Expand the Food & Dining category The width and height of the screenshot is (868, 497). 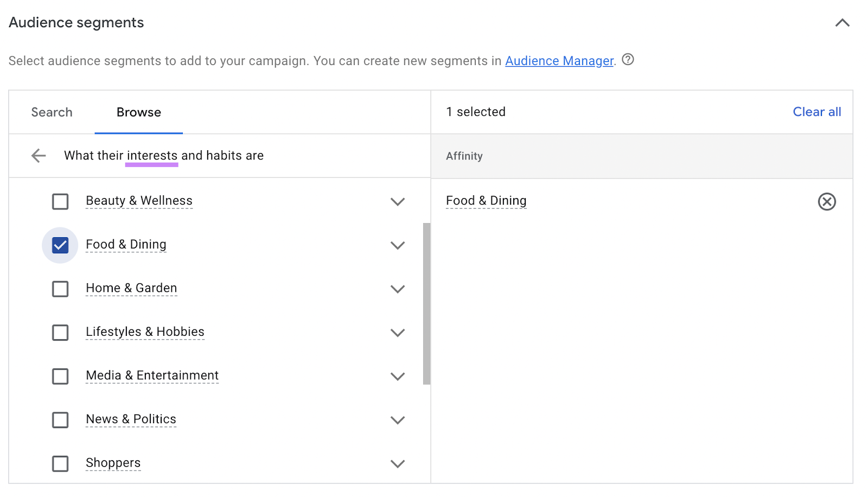coord(398,245)
